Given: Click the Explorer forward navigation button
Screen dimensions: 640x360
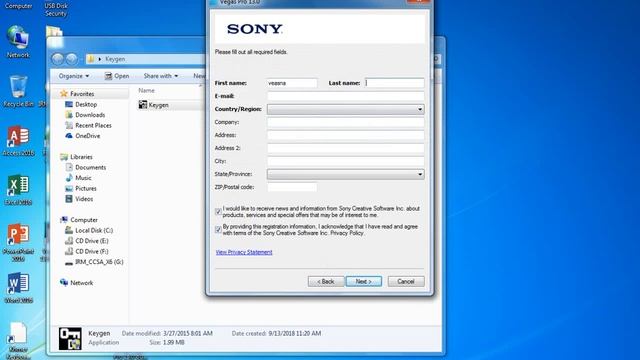Looking at the screenshot, I should 72,59.
